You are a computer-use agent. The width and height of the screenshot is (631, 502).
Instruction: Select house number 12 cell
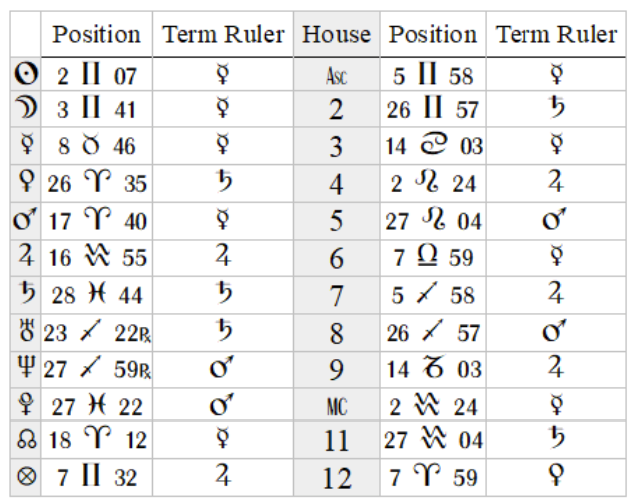337,478
